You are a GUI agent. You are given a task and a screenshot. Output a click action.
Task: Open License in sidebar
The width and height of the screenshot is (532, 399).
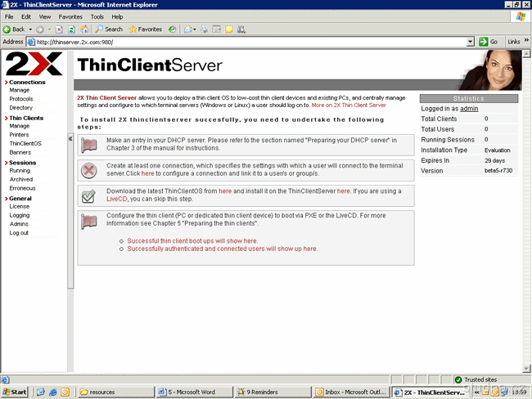[x=20, y=207]
